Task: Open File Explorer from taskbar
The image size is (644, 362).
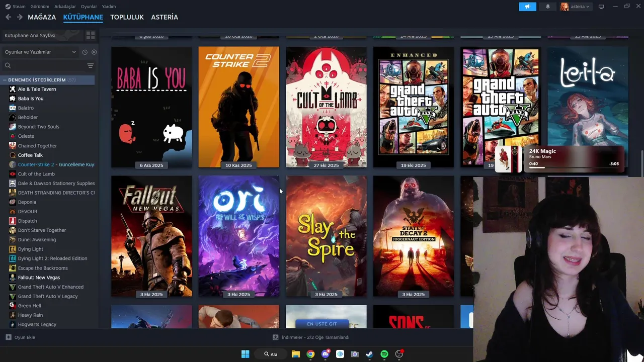Action: 296,354
